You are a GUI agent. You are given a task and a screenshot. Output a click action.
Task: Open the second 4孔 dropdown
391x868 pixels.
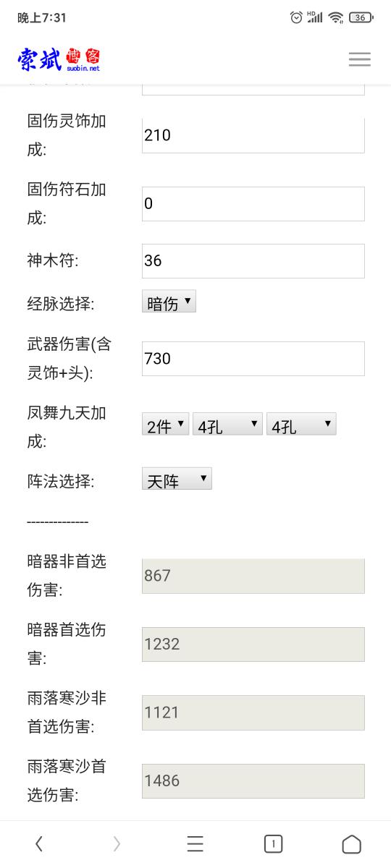(x=301, y=425)
